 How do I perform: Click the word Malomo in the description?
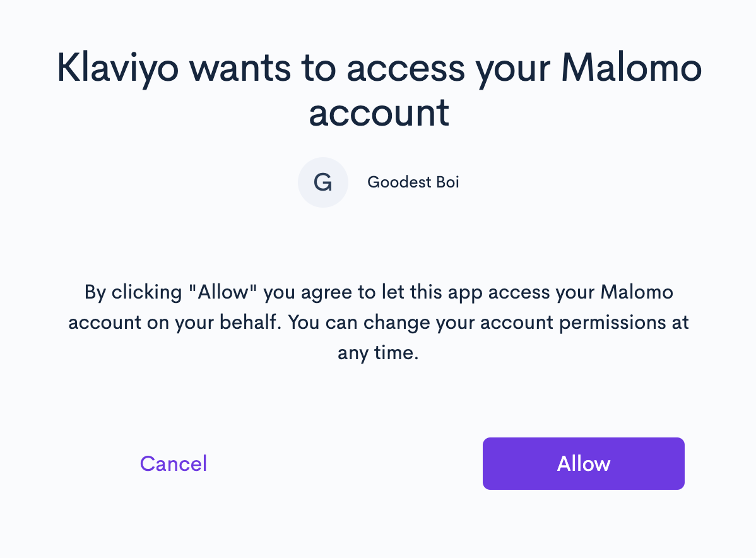(637, 292)
